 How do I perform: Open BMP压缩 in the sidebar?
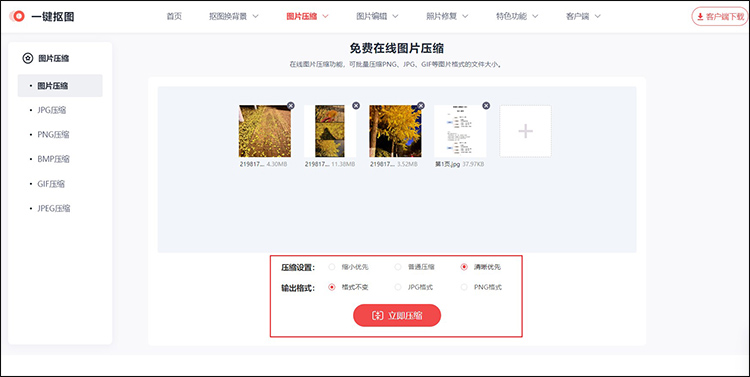tap(53, 159)
